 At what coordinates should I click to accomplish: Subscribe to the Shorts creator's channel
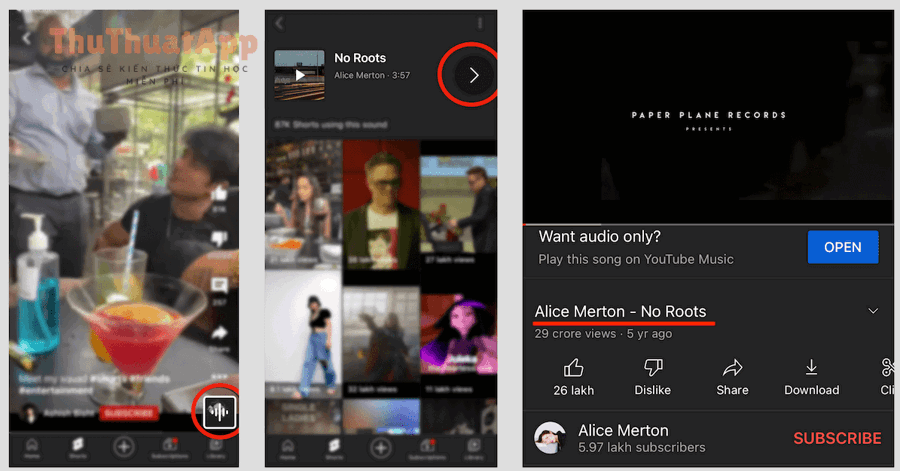(x=129, y=412)
